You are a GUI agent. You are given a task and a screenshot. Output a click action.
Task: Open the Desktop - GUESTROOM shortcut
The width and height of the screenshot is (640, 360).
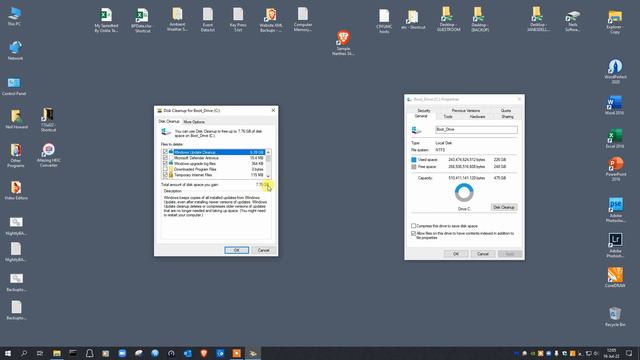[x=448, y=19]
